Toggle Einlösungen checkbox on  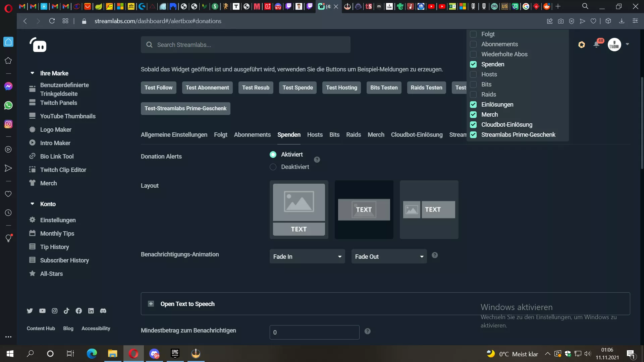(x=473, y=104)
